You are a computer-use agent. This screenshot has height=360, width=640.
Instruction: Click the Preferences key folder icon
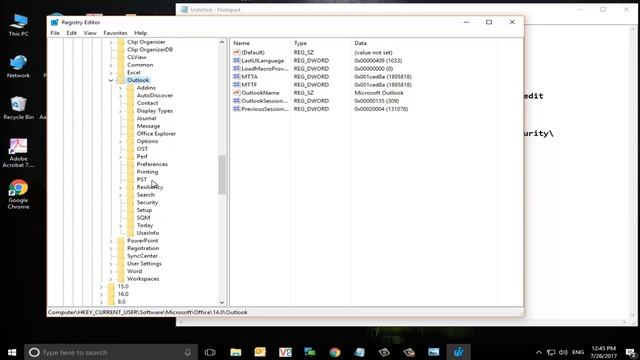point(131,164)
